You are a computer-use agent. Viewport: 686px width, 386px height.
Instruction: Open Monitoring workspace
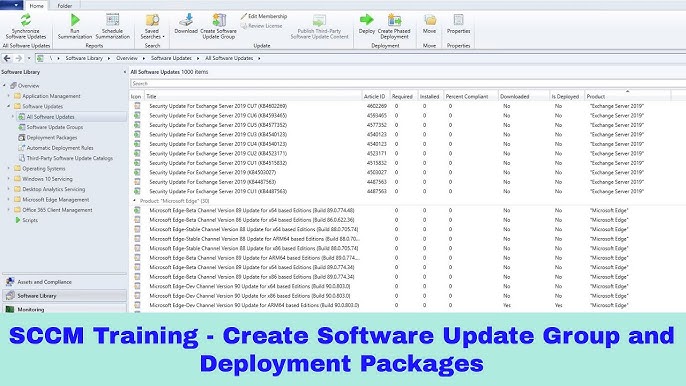click(64, 309)
